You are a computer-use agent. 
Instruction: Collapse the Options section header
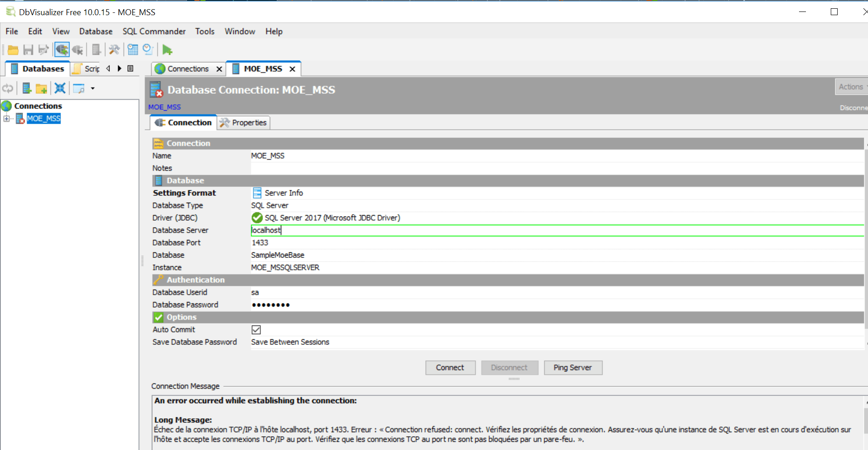click(508, 317)
